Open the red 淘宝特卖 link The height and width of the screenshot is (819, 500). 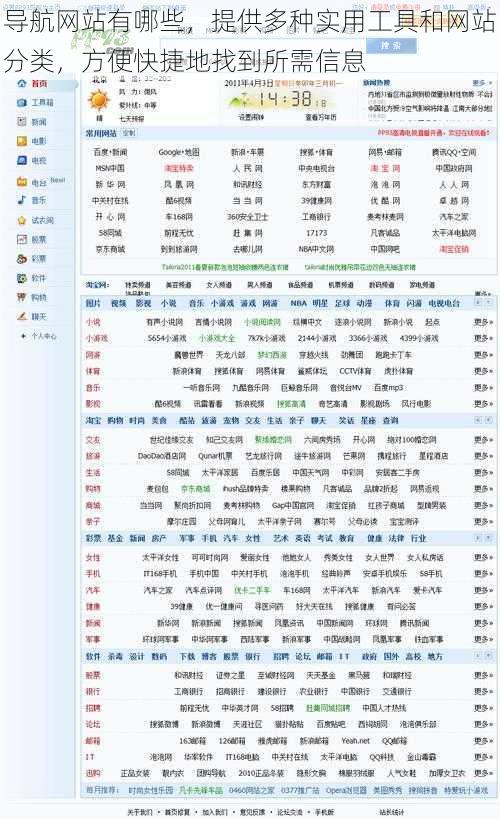coord(179,168)
